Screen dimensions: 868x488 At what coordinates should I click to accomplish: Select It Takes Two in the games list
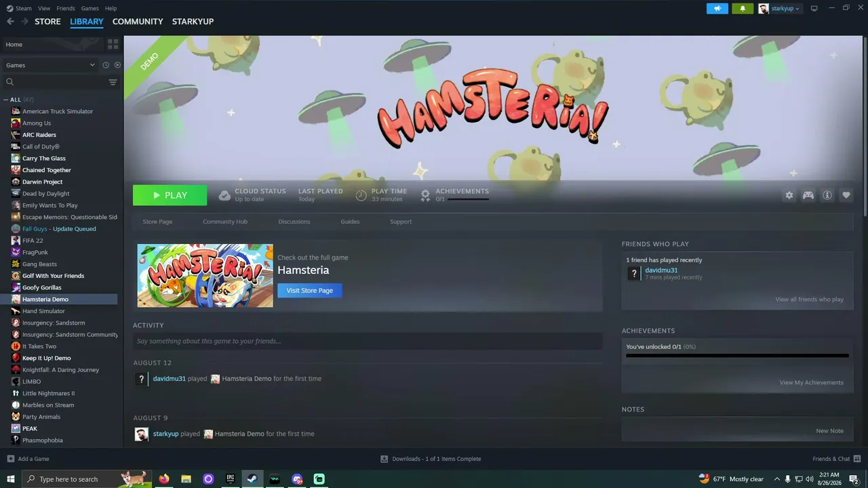[39, 346]
